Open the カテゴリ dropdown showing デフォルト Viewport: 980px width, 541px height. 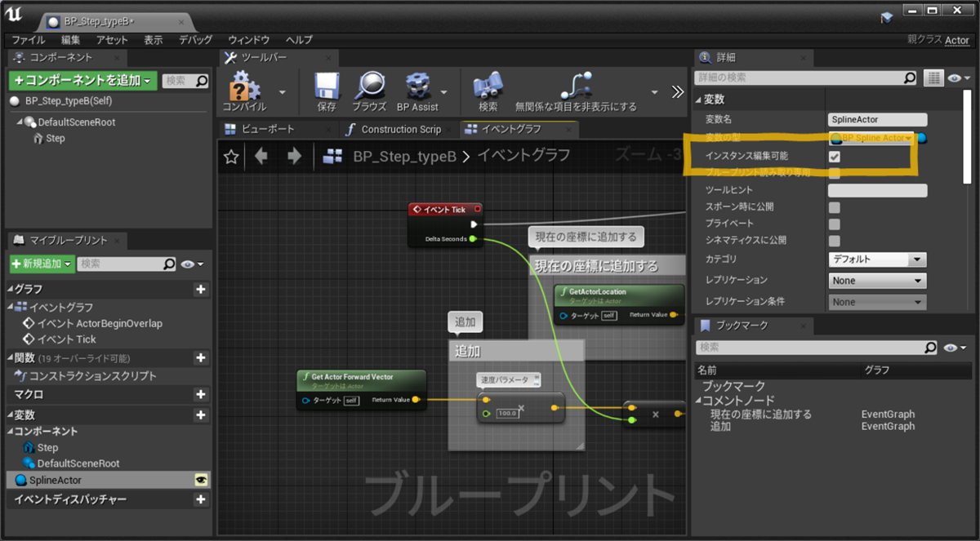(x=877, y=259)
